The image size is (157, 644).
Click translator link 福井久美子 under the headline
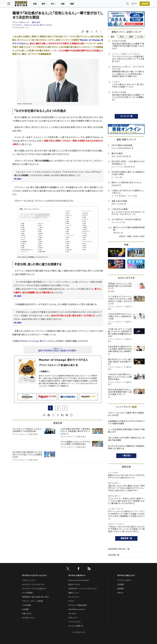pos(36,22)
